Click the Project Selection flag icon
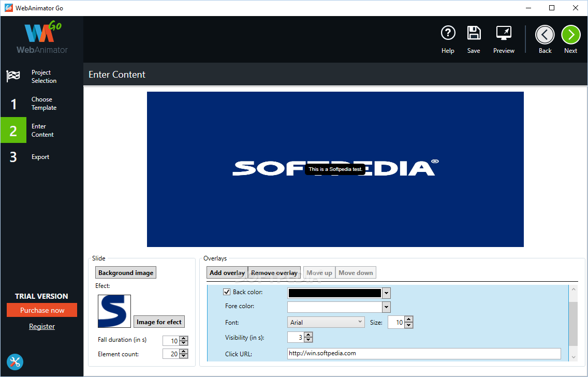The width and height of the screenshot is (588, 377). (x=13, y=76)
